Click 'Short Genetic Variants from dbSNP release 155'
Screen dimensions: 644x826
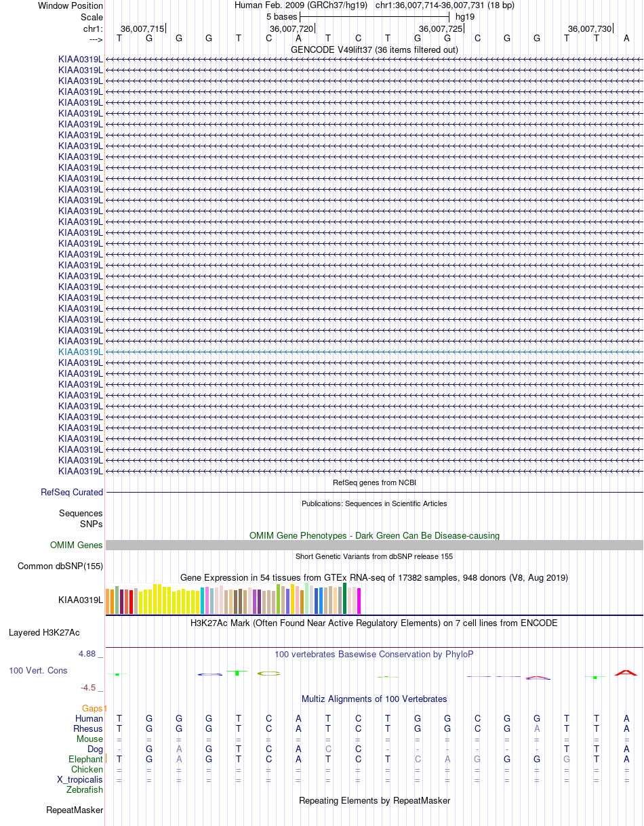[x=374, y=556]
